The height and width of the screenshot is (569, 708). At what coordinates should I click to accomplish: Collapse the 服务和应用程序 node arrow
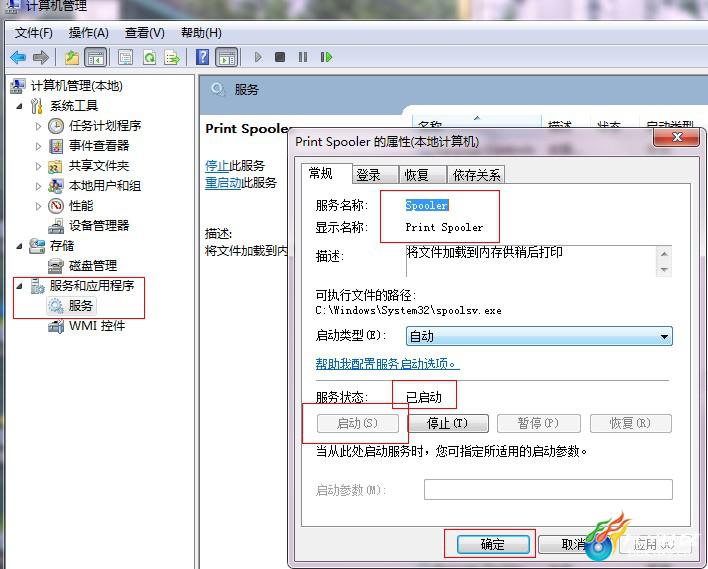pos(19,286)
